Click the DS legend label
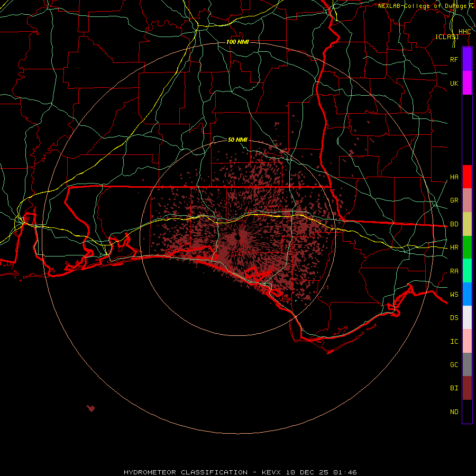 (x=454, y=318)
